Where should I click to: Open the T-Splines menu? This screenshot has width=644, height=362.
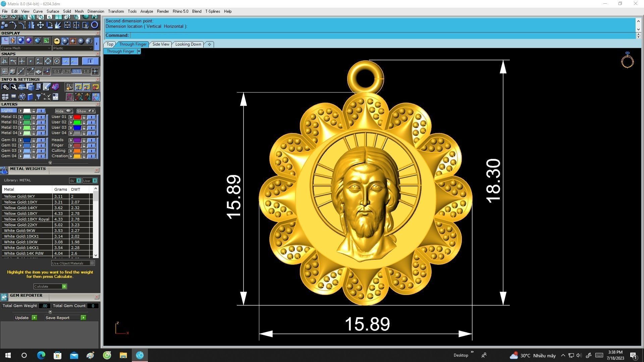pos(213,11)
